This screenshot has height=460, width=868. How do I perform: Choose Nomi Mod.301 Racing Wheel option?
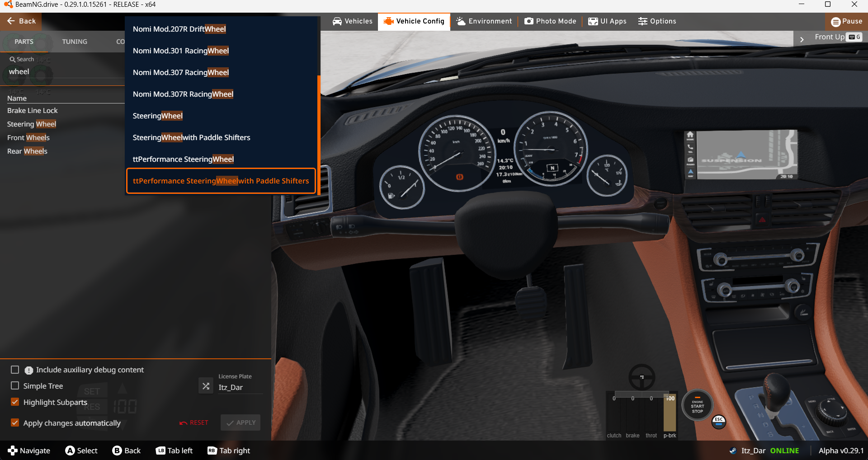221,51
